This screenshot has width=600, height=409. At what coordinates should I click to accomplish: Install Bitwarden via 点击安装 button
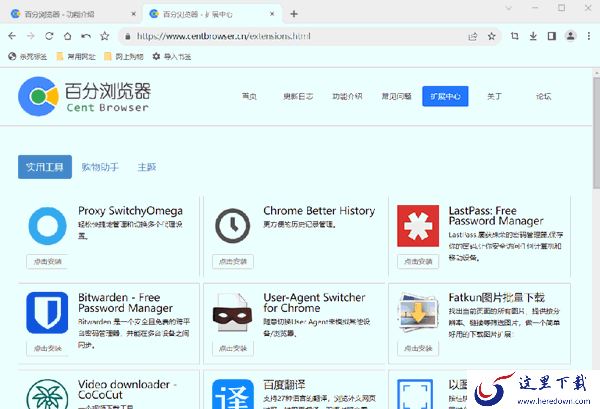[x=47, y=348]
